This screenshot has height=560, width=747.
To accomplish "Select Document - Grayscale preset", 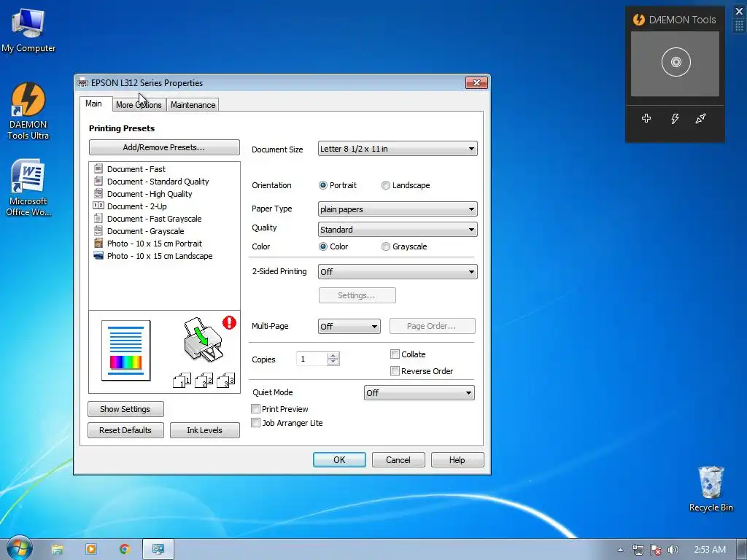I will 145,231.
